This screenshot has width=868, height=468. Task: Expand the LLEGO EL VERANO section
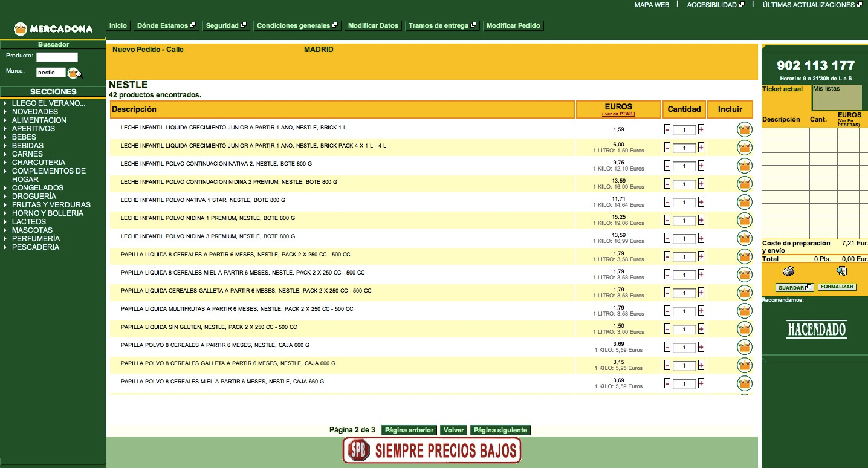point(5,103)
